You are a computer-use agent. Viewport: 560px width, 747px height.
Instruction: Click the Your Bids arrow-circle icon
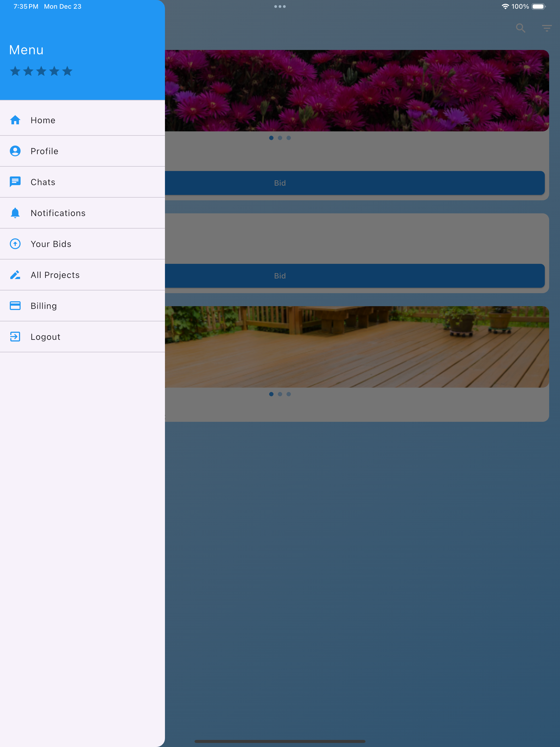(x=15, y=244)
